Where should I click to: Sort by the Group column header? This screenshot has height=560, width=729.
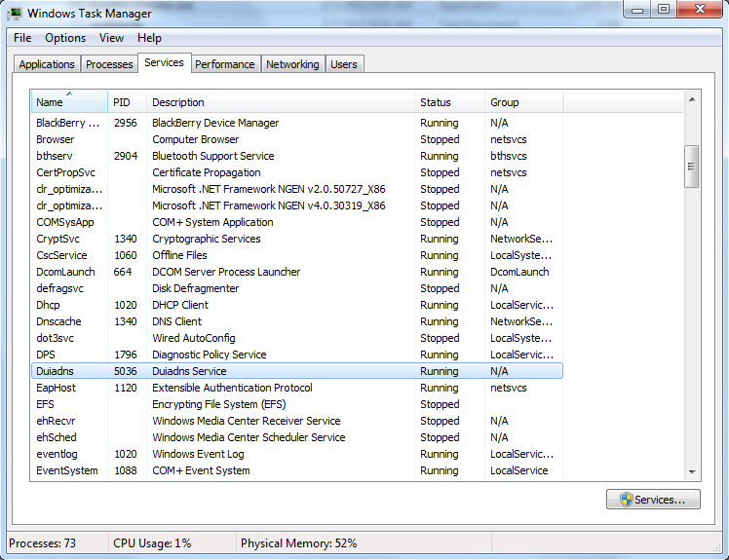tap(524, 102)
